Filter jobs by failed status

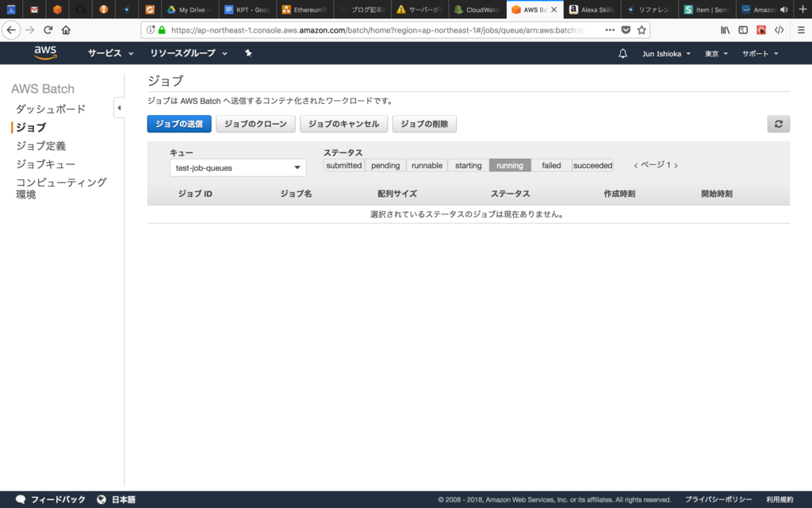point(552,165)
